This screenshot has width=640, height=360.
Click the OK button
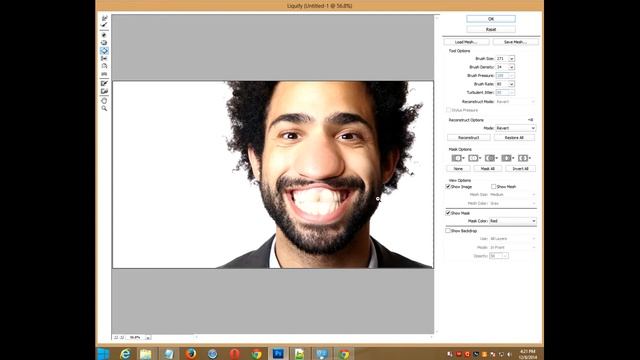(x=491, y=19)
